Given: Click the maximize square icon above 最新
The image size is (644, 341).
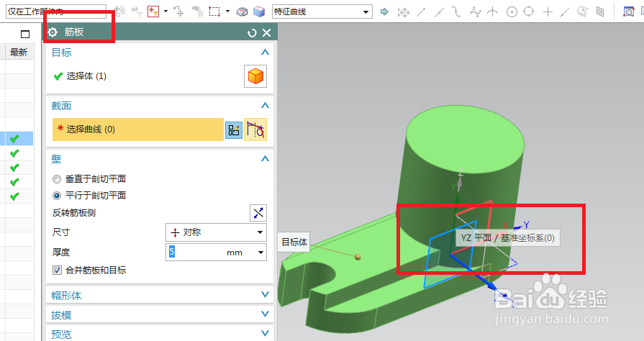Looking at the screenshot, I should pyautogui.click(x=25, y=34).
